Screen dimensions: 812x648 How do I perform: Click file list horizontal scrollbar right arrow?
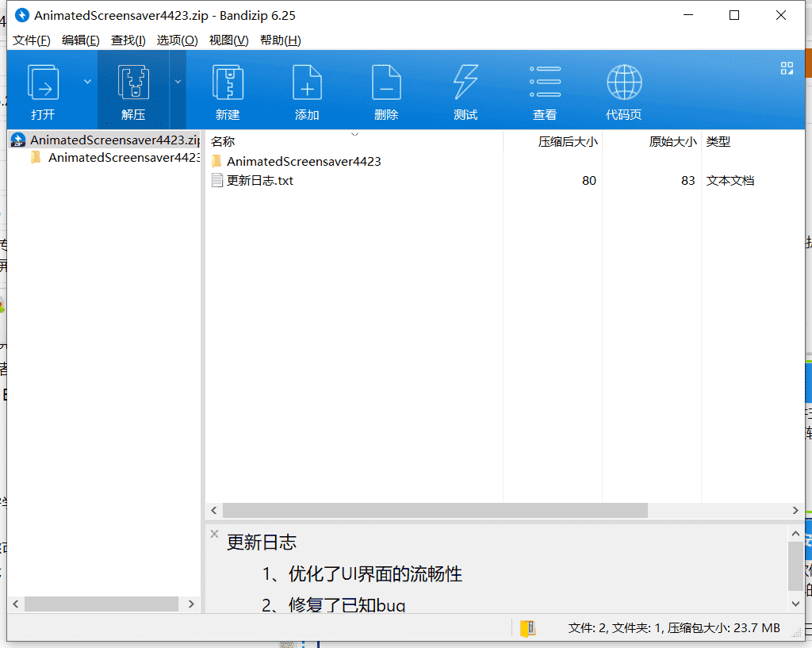click(x=795, y=511)
